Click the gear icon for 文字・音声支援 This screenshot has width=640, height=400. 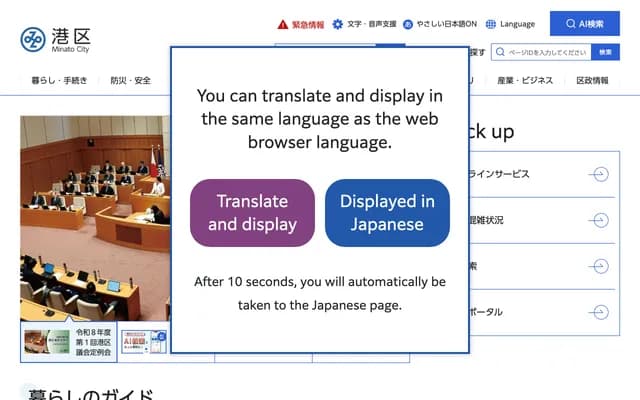click(x=338, y=24)
